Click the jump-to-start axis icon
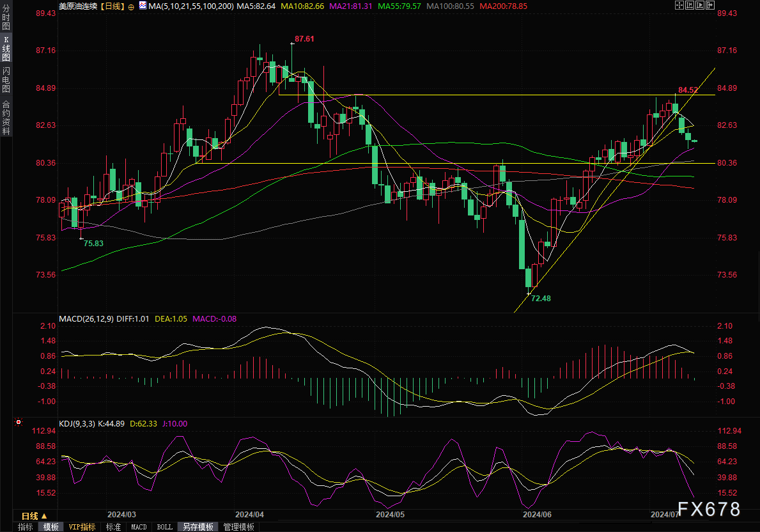The image size is (760, 532). click(689, 6)
